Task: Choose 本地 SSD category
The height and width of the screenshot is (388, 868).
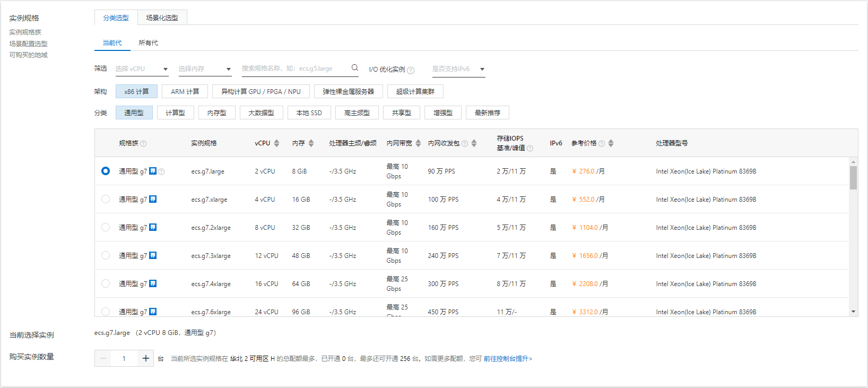Action: (x=309, y=113)
